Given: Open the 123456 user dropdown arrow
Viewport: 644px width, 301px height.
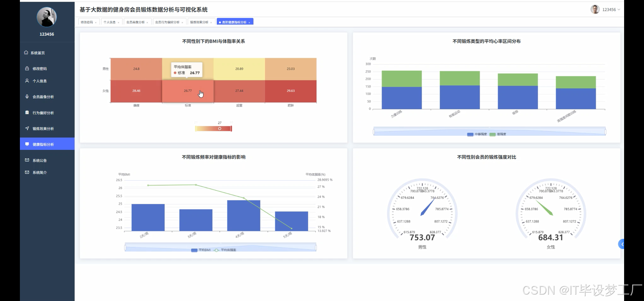Looking at the screenshot, I should tap(619, 10).
